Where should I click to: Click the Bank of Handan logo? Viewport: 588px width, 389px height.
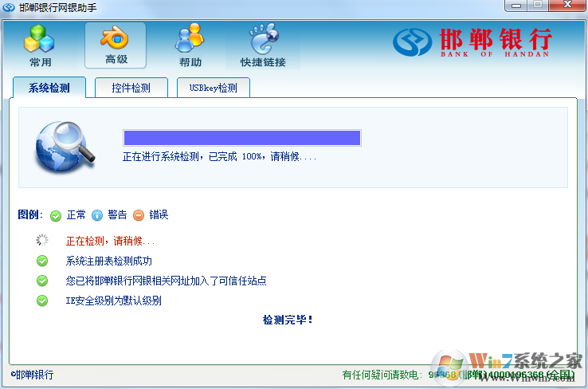click(472, 42)
